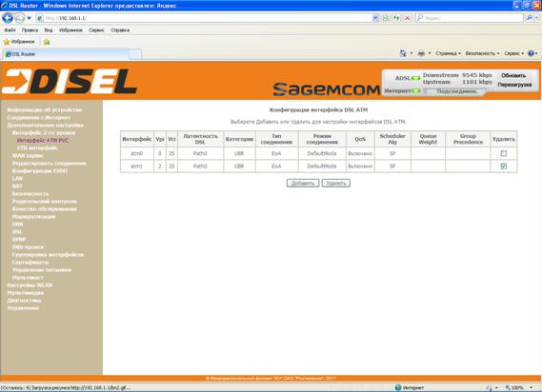Open Группировка интерфейсов in sidebar
This screenshot has height=392, width=542.
pyautogui.click(x=48, y=255)
